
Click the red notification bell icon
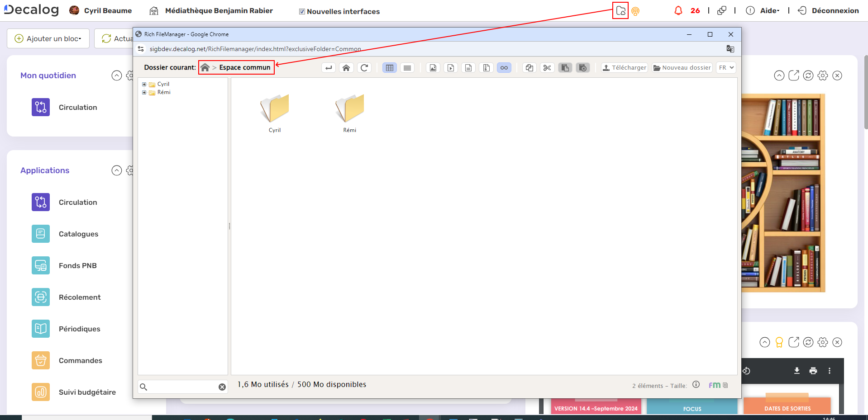point(678,11)
